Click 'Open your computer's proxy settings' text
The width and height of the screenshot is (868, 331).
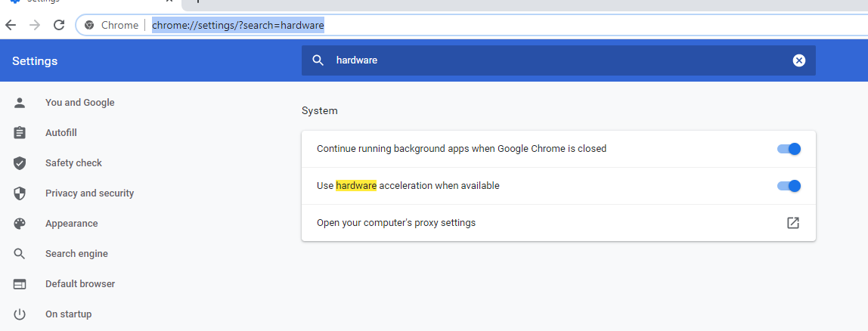[395, 223]
